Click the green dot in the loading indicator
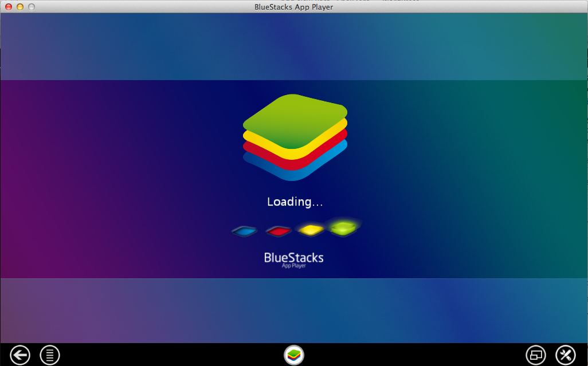The height and width of the screenshot is (366, 588). pyautogui.click(x=343, y=227)
